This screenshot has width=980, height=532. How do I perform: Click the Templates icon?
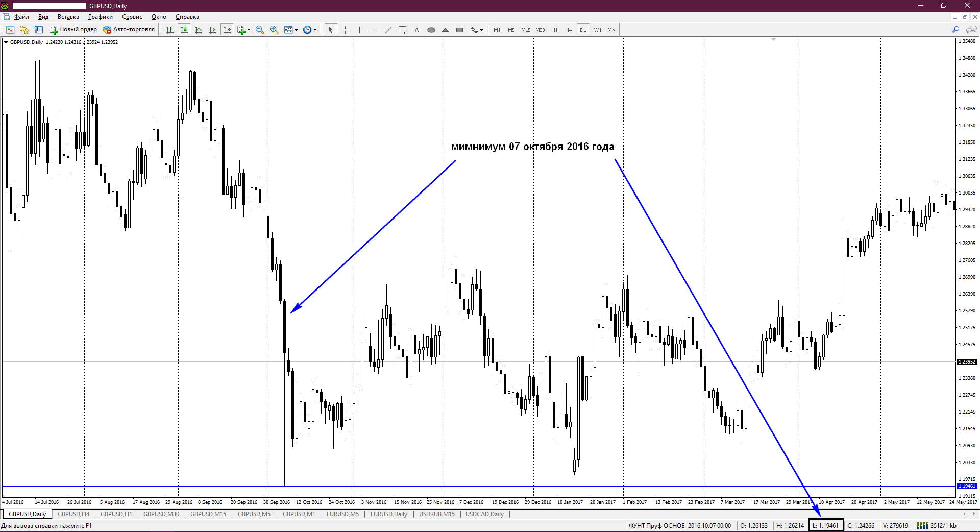288,30
